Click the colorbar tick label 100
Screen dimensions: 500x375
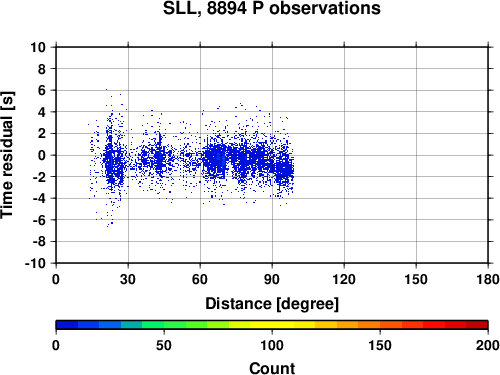pyautogui.click(x=272, y=345)
